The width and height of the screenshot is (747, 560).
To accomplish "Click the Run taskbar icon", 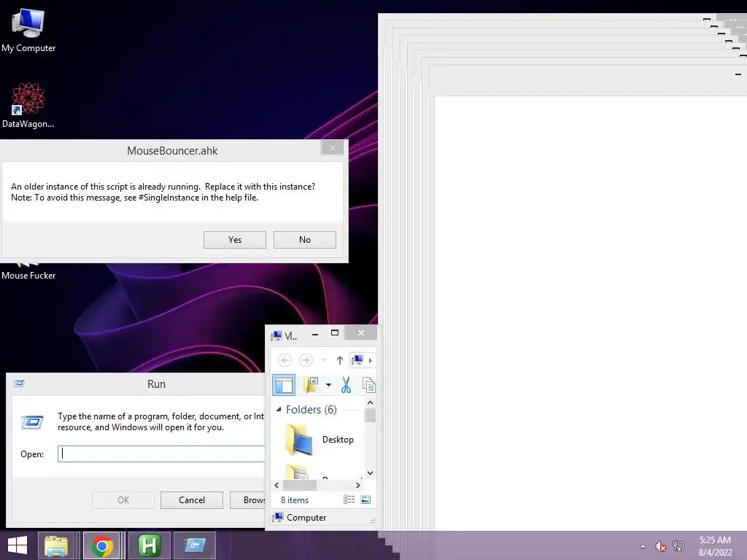I will [194, 545].
